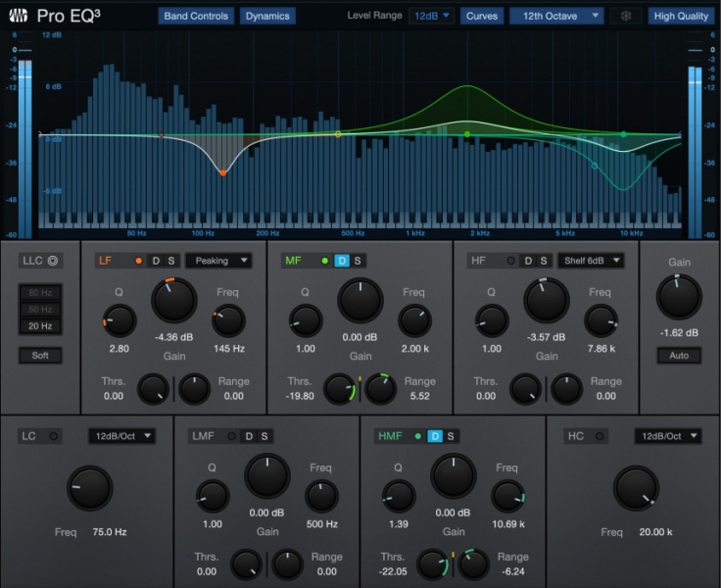The height and width of the screenshot is (588, 721).
Task: Open the HC 12dB/Oct slope dropdown
Action: [x=668, y=436]
